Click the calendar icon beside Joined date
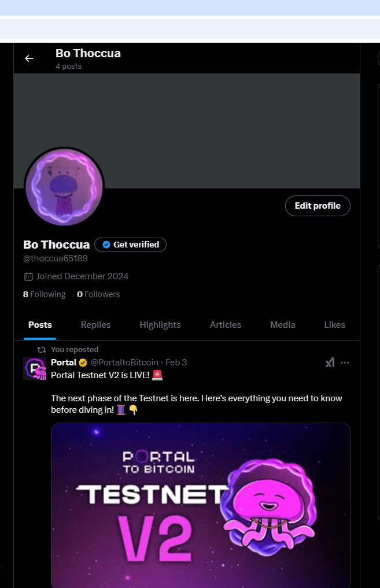 click(28, 276)
